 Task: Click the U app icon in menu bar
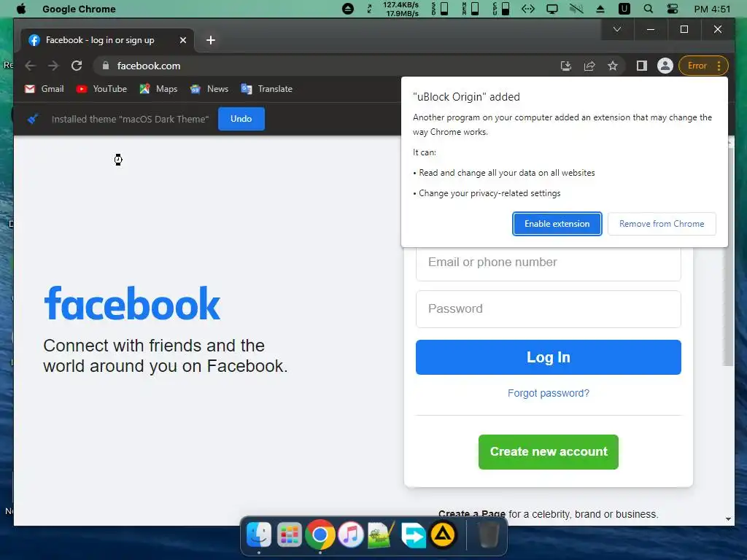(x=624, y=9)
